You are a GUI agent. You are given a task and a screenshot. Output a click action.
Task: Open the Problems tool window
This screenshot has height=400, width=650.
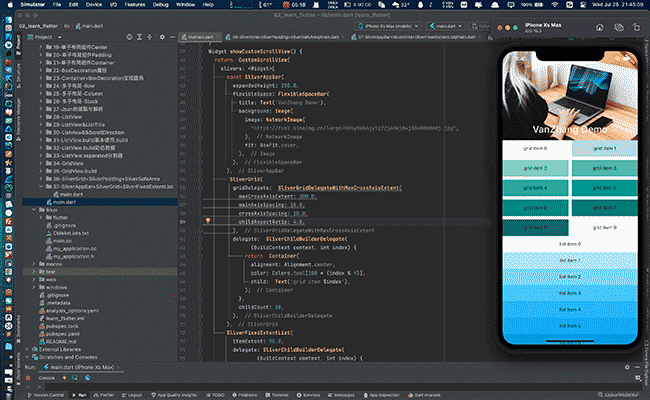(x=245, y=395)
